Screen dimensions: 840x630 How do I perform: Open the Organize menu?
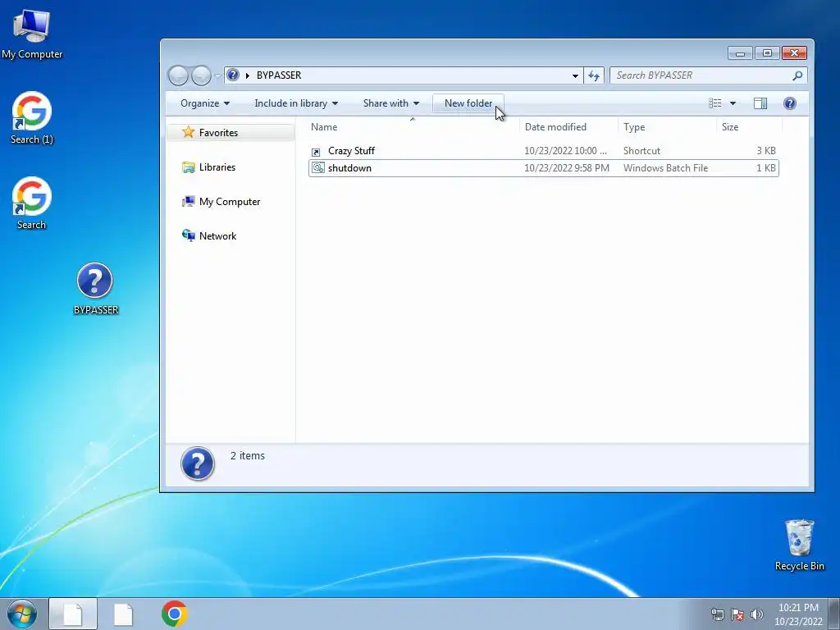point(204,103)
